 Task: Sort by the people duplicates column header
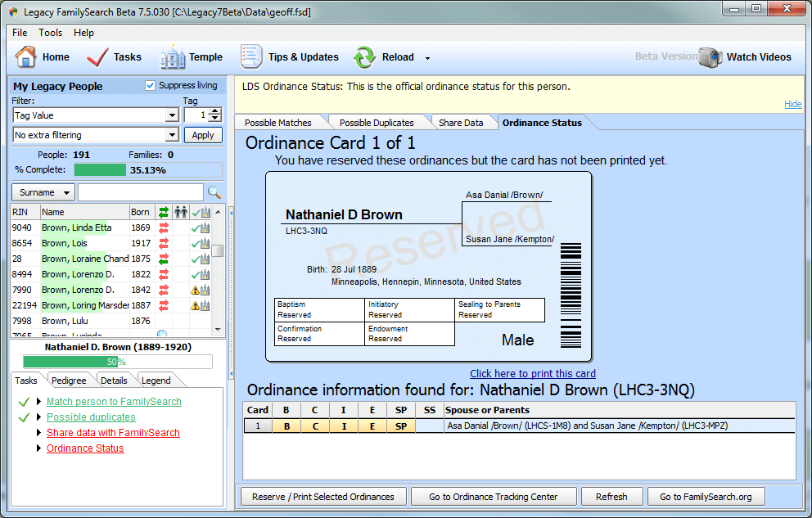click(181, 212)
